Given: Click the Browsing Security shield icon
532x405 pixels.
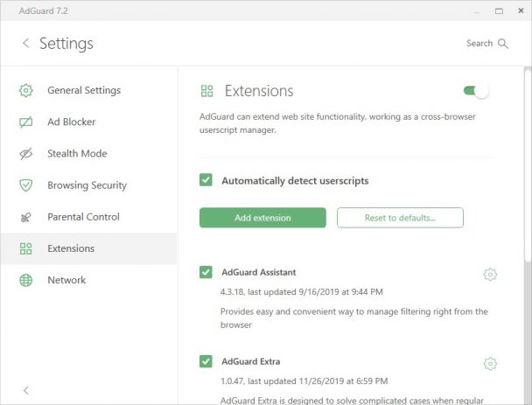Looking at the screenshot, I should 25,185.
